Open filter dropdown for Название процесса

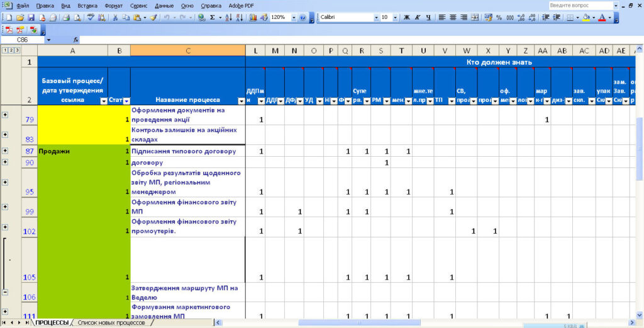(x=241, y=101)
